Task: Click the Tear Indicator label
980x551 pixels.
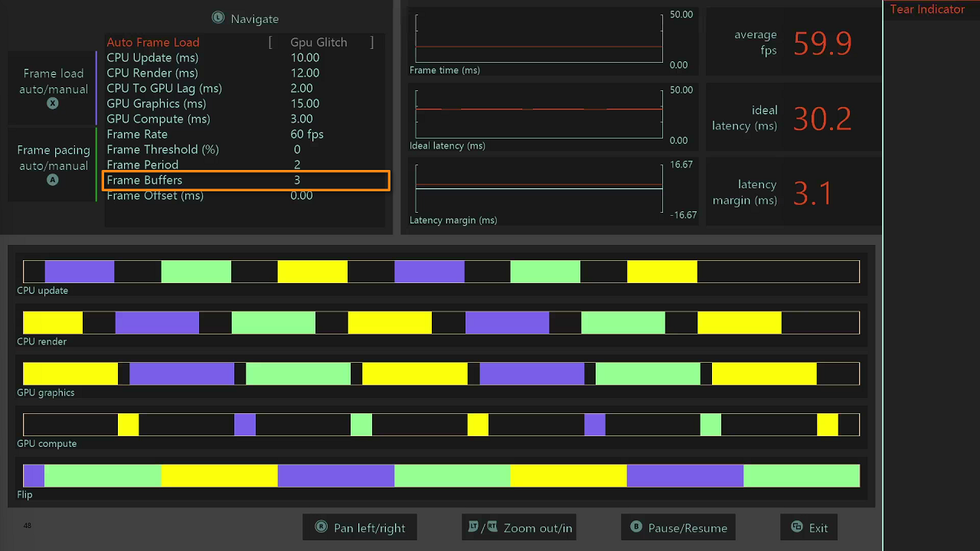Action: click(927, 9)
